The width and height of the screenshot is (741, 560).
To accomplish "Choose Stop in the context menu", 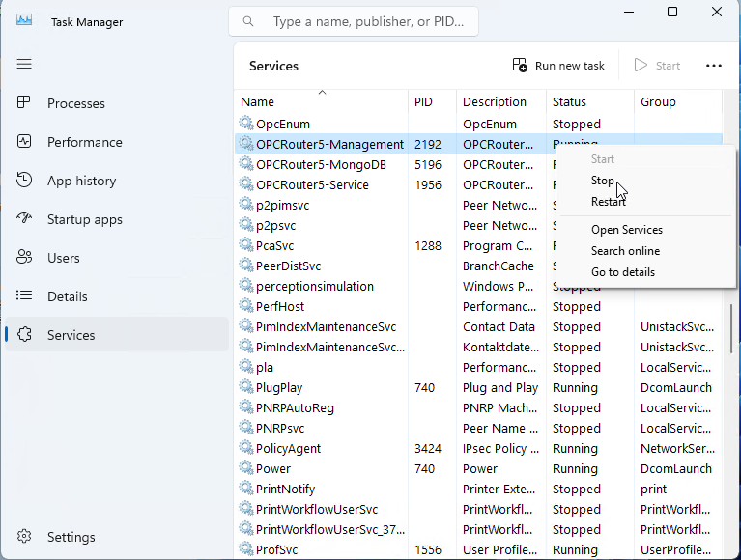I will (x=603, y=181).
